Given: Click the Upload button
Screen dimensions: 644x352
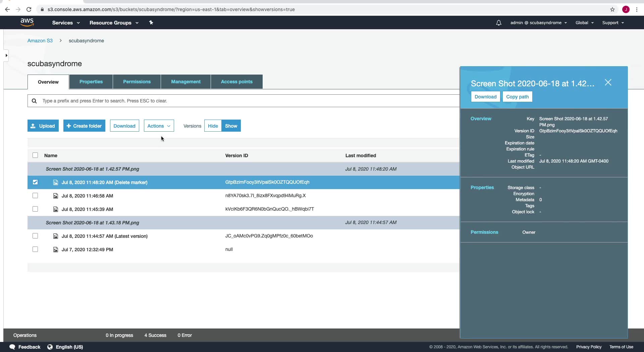Looking at the screenshot, I should [43, 126].
